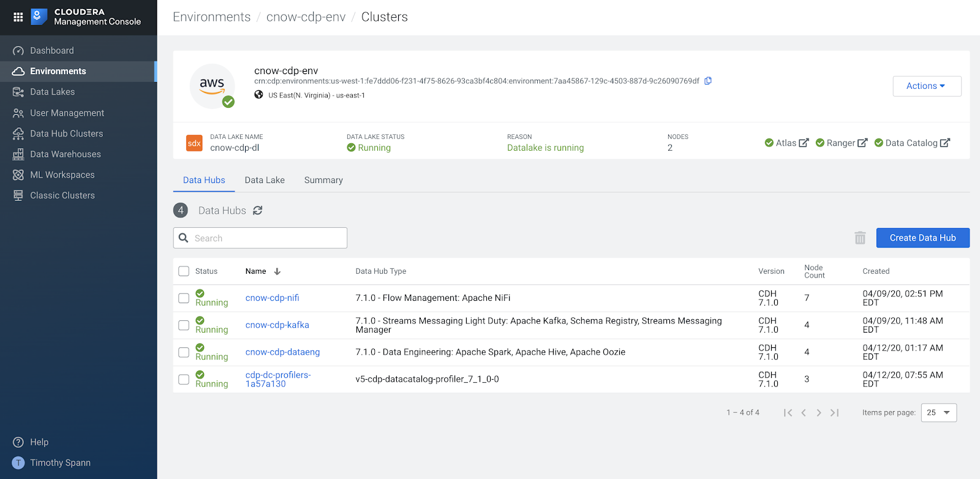Click the Timothy Spann avatar icon
Viewport: 980px width, 479px height.
[x=18, y=463]
